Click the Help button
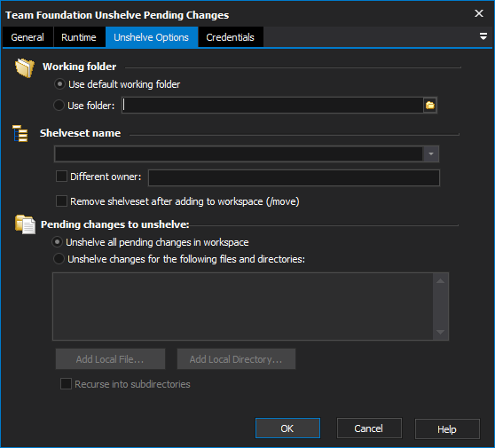495x448 pixels. click(x=447, y=429)
